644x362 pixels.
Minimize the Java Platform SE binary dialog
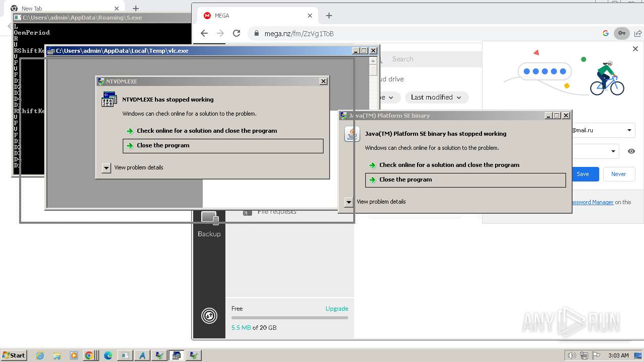click(x=548, y=116)
